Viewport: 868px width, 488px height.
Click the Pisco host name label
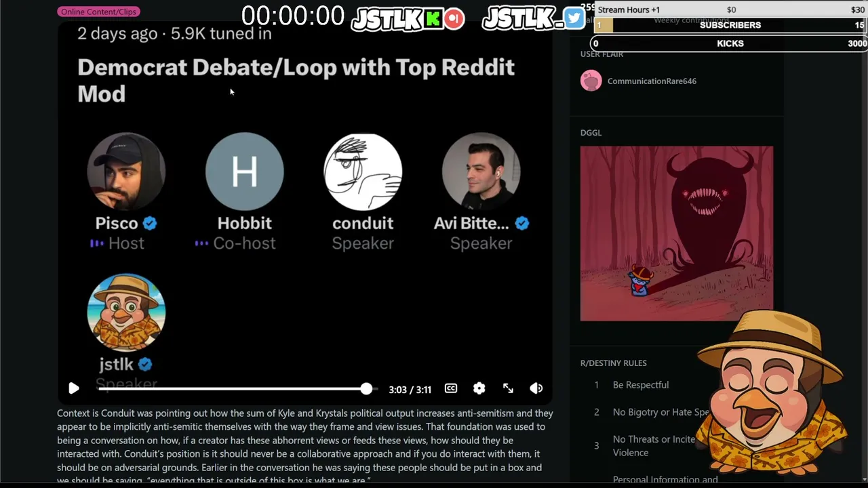(117, 223)
